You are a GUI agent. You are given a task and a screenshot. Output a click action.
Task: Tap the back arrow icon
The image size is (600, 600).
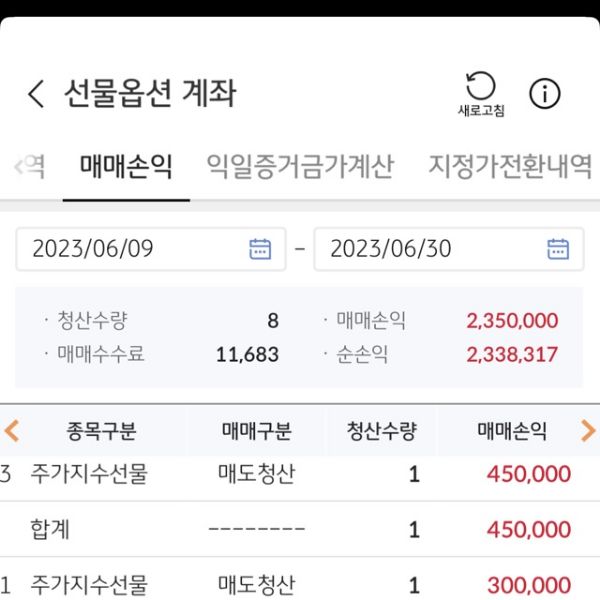click(x=36, y=95)
